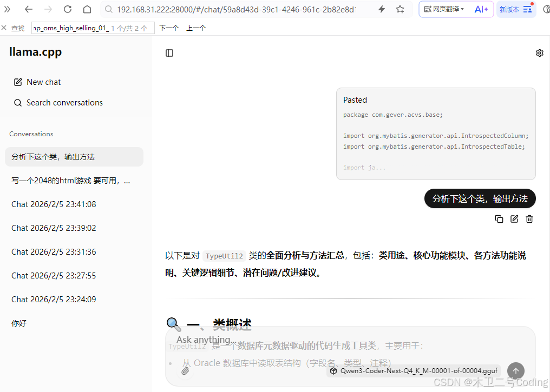Close the find bar
The width and height of the screenshot is (550, 392).
(4, 28)
